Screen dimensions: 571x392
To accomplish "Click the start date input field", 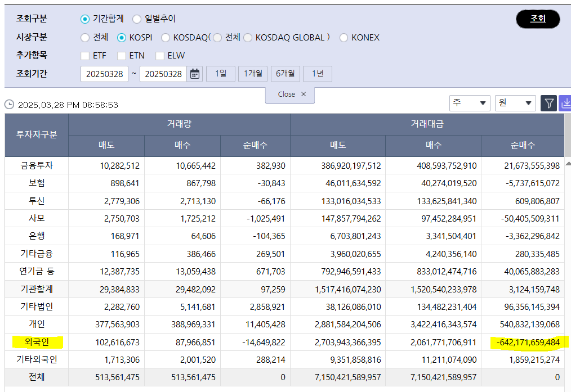I will [104, 74].
